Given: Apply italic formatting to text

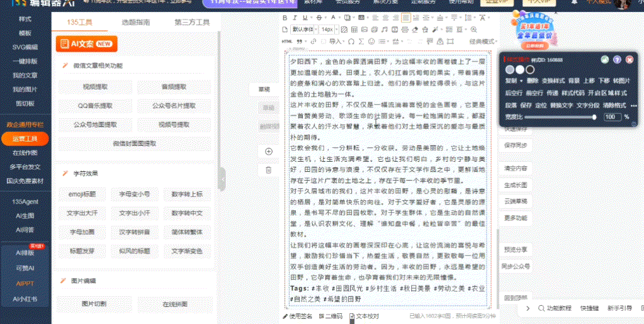Looking at the screenshot, I should pyautogui.click(x=295, y=18).
